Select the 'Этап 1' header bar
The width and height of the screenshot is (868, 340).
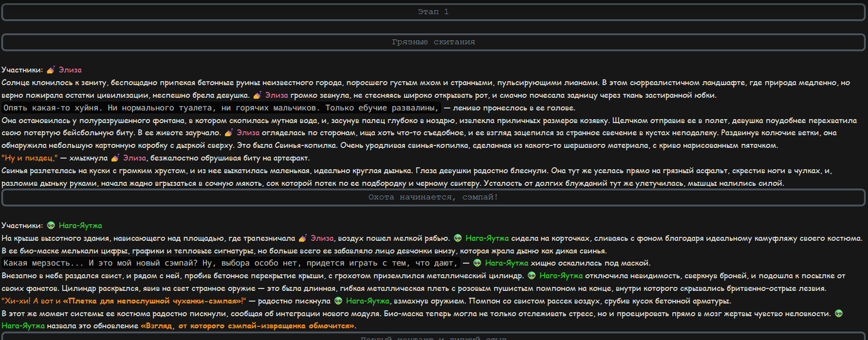(433, 12)
